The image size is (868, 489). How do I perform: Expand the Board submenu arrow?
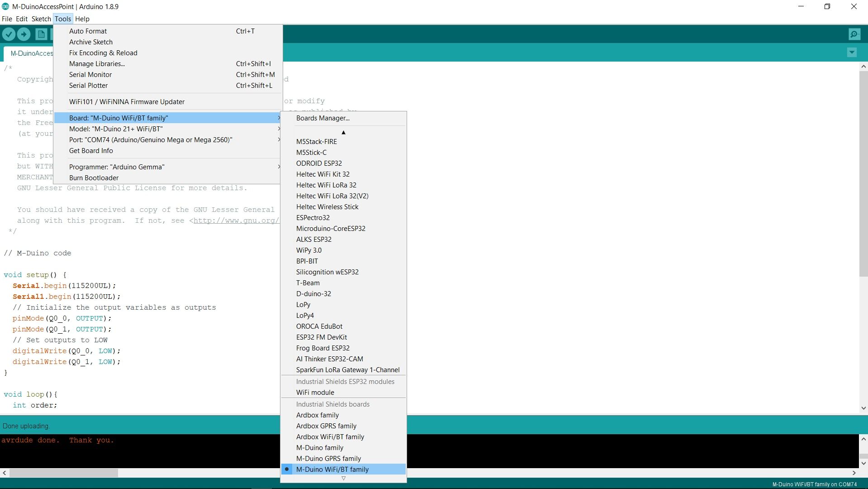point(279,118)
